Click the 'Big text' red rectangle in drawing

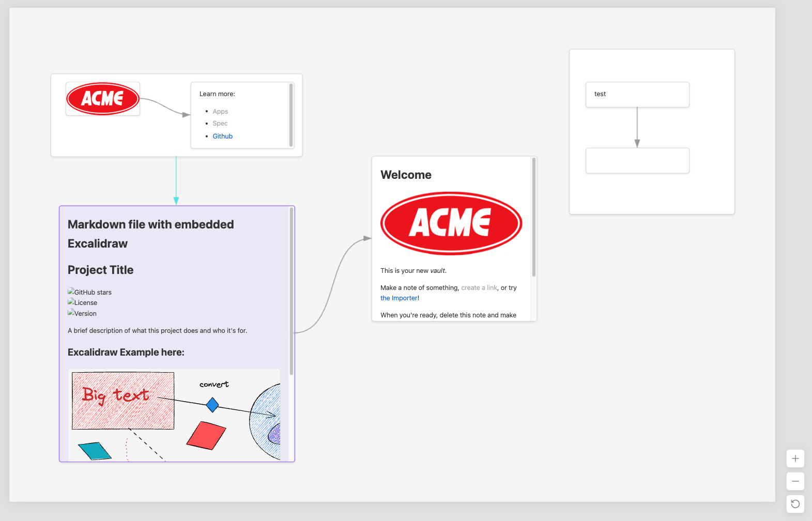click(x=123, y=401)
